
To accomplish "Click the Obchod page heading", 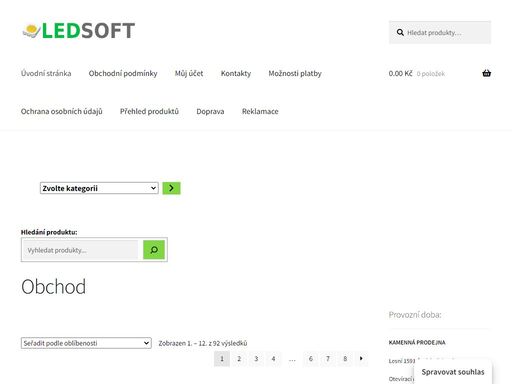I will [53, 287].
